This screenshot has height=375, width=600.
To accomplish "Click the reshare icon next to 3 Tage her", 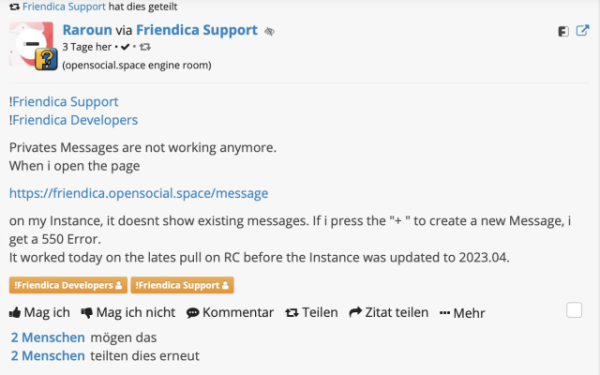I will coord(145,47).
